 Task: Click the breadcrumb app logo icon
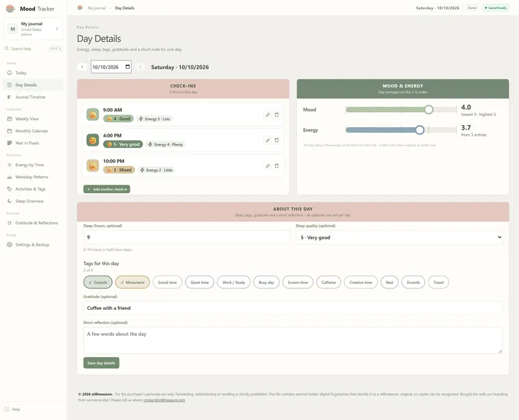80,8
